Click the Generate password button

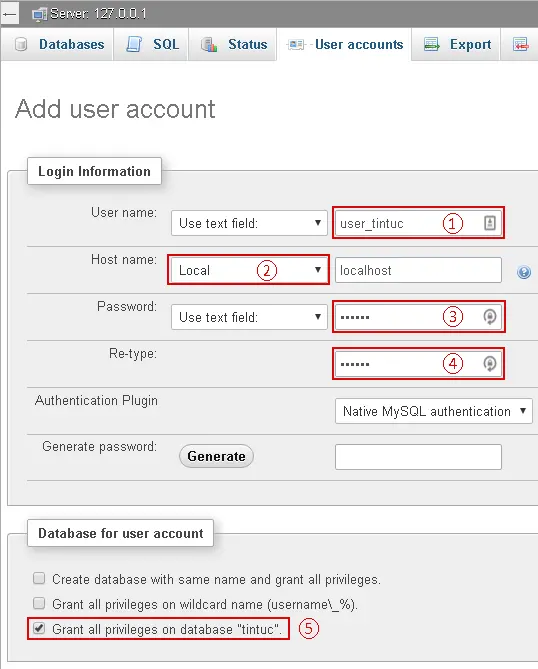click(216, 456)
